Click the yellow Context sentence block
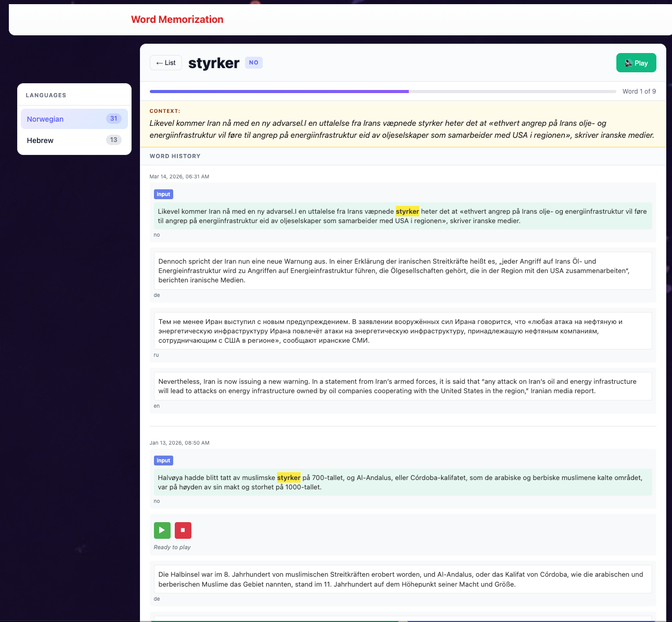The image size is (672, 622). [402, 129]
